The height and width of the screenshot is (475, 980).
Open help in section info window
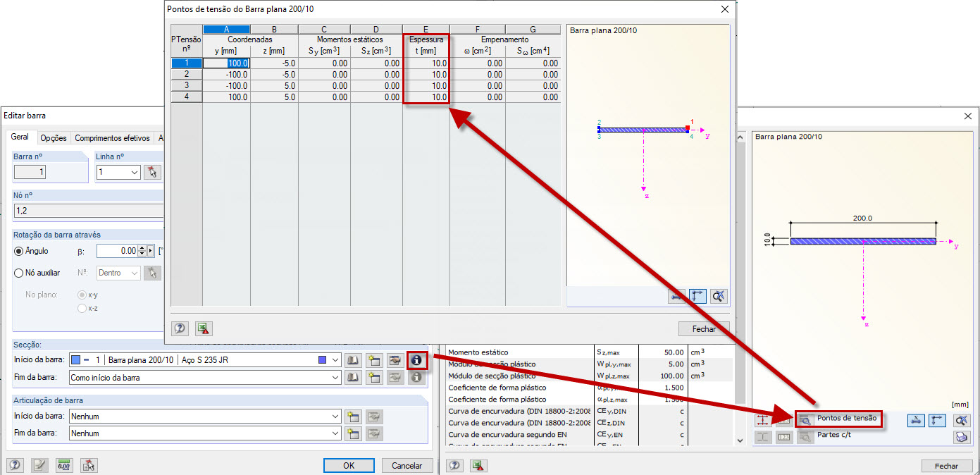pos(456,465)
